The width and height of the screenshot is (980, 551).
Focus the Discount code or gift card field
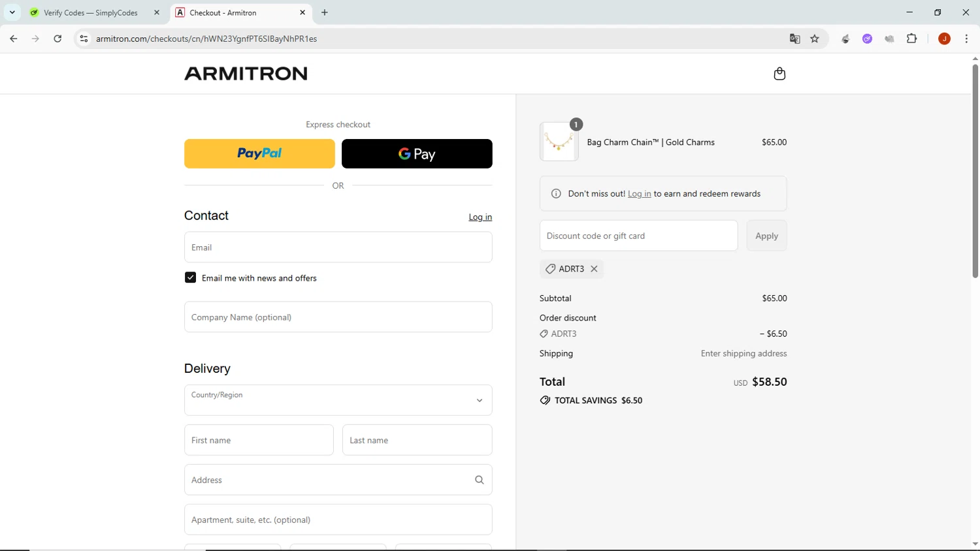coord(638,236)
